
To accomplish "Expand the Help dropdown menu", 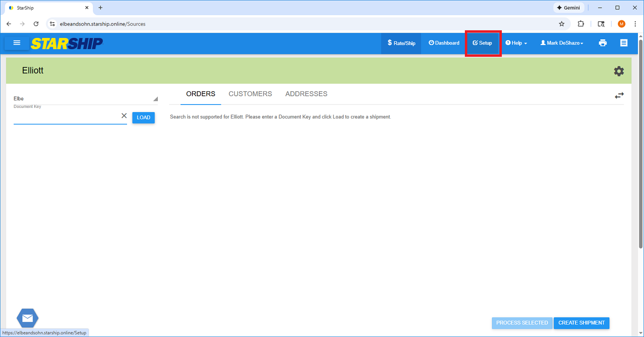I will click(516, 43).
